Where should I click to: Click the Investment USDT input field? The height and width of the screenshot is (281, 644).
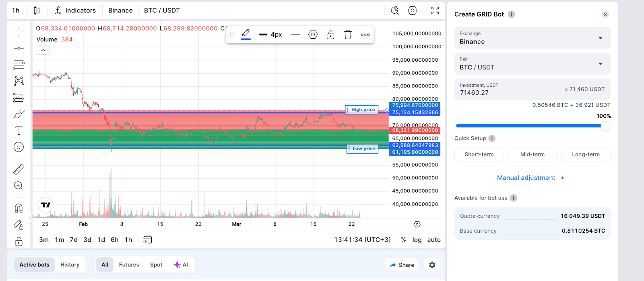click(x=532, y=89)
